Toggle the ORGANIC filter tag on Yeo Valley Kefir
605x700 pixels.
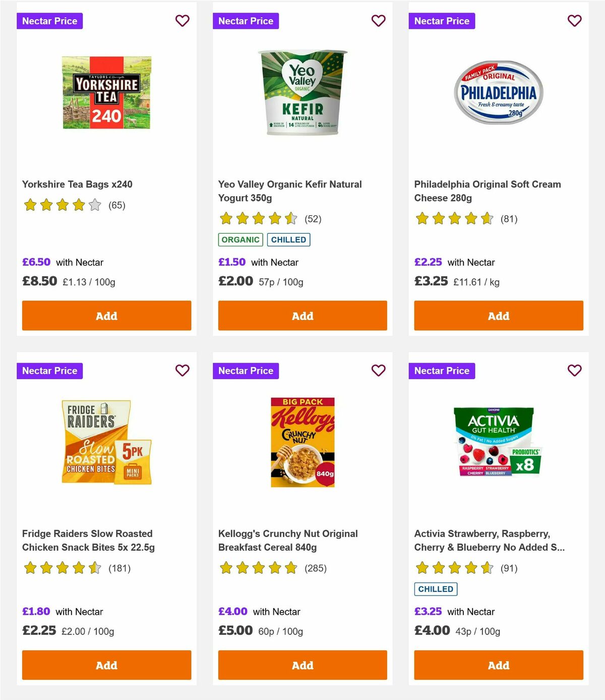tap(240, 240)
